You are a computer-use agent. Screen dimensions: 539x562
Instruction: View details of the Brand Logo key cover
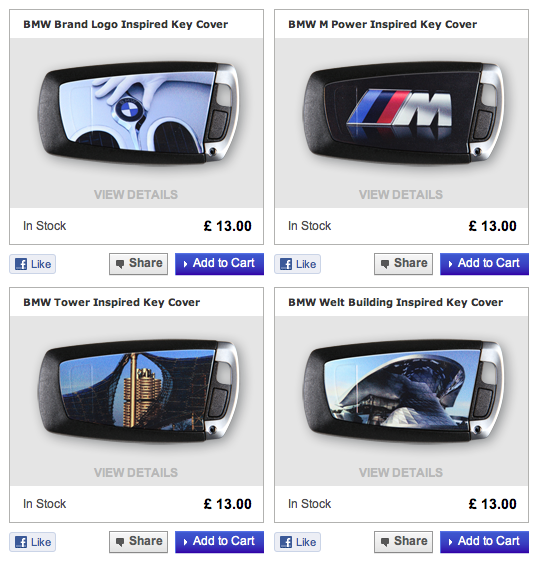tap(136, 195)
